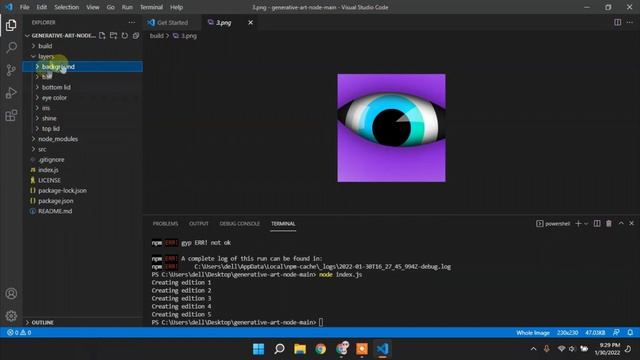Open the index.js file
The image size is (640, 360).
48,170
